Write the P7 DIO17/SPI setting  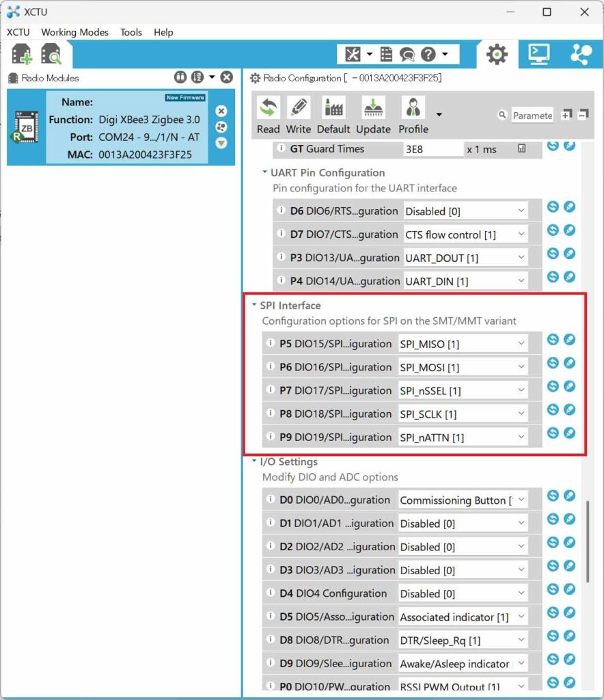(569, 386)
